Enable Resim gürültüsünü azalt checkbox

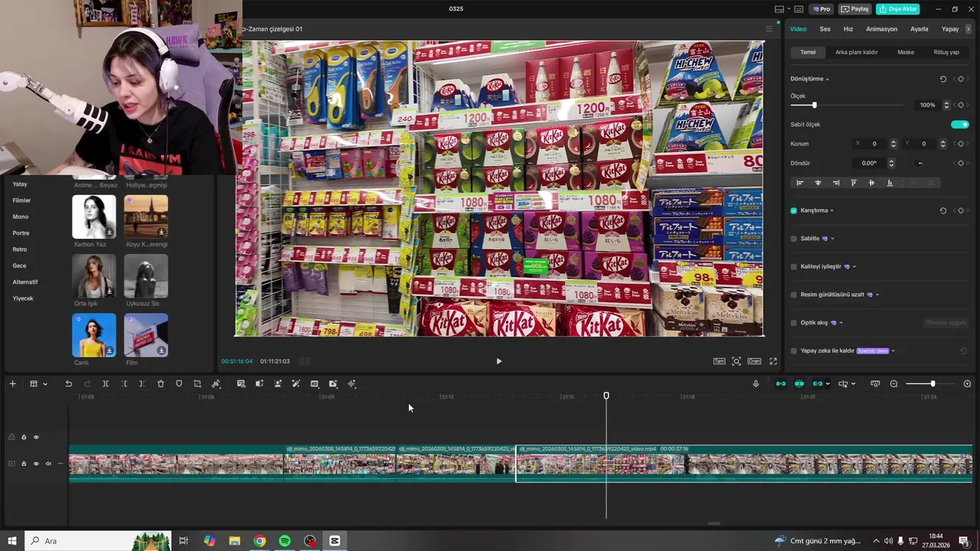[794, 295]
